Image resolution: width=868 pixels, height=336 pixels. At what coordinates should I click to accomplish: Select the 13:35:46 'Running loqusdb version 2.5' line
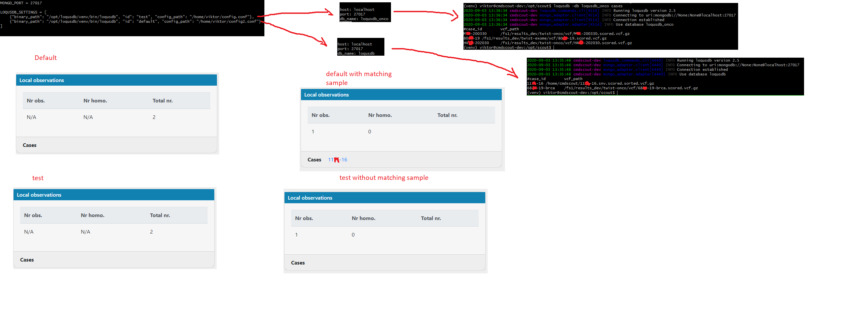coord(633,61)
